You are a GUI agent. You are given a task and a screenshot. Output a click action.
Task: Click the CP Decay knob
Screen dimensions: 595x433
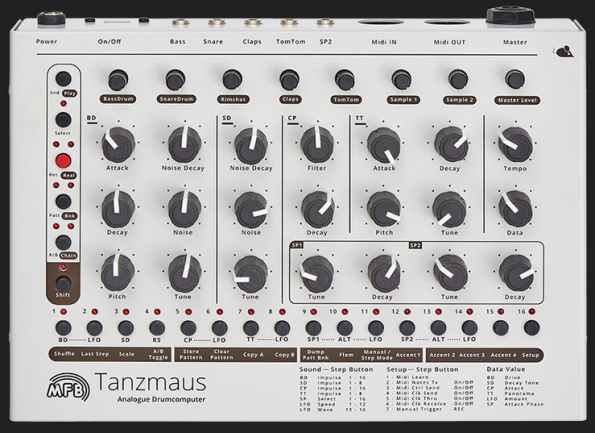coord(318,210)
